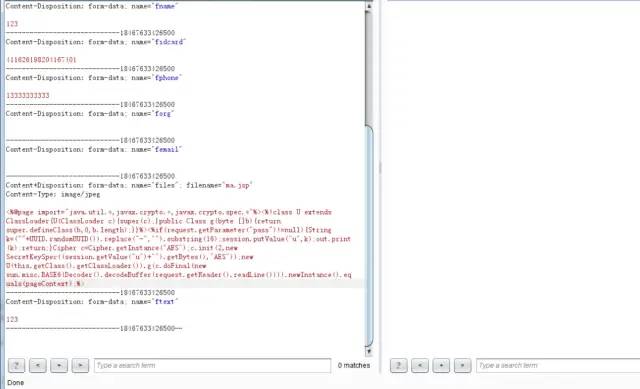Click the form-data line with name "fphone"
This screenshot has height=389, width=640.
pos(93,78)
